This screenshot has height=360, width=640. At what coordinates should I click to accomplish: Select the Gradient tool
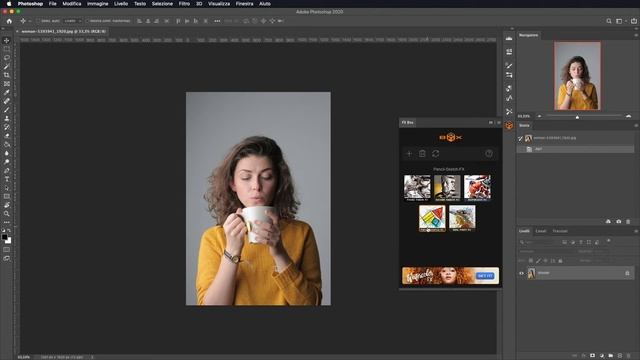(x=7, y=144)
